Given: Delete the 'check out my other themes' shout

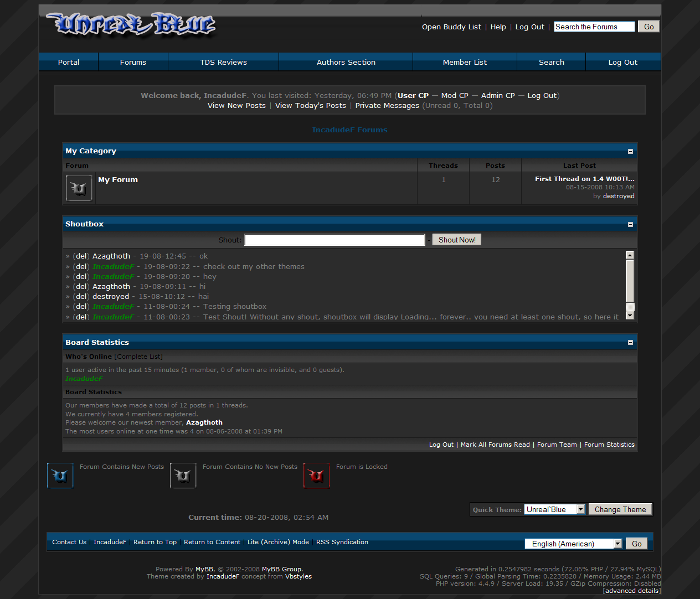Looking at the screenshot, I should (81, 266).
